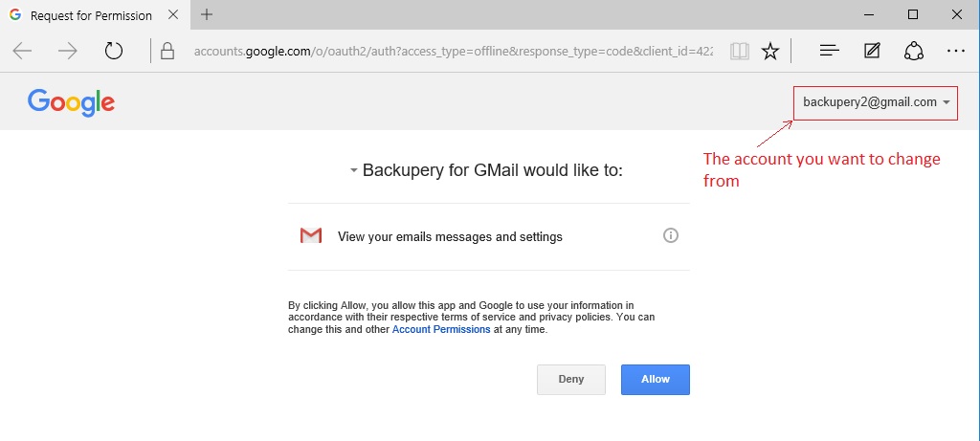
Task: Select the Request for Permission tab
Action: [x=92, y=15]
